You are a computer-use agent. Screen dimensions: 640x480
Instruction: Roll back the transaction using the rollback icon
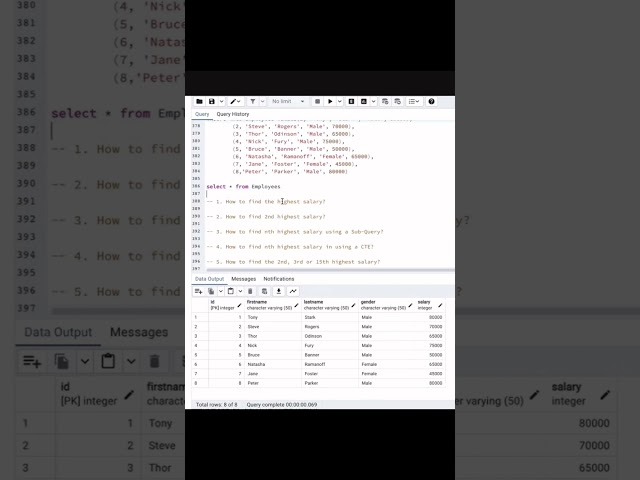point(398,102)
